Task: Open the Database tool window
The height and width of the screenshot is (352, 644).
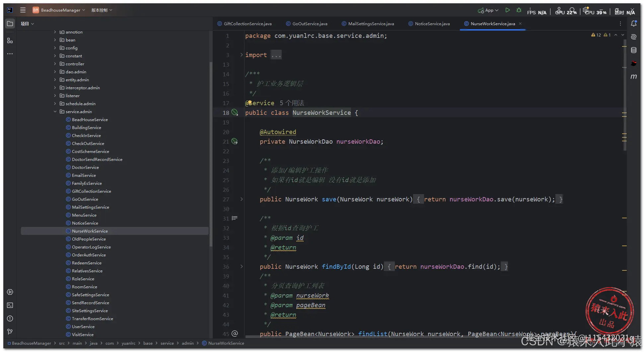Action: (634, 50)
